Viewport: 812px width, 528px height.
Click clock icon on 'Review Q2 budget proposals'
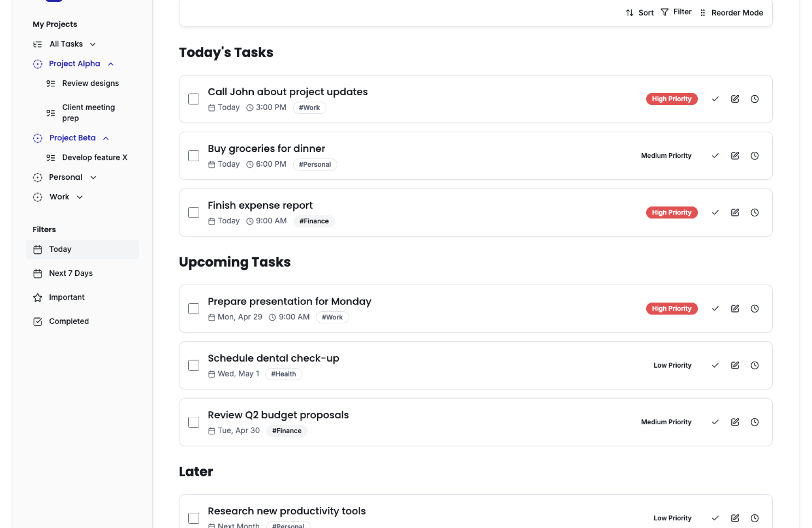(754, 422)
